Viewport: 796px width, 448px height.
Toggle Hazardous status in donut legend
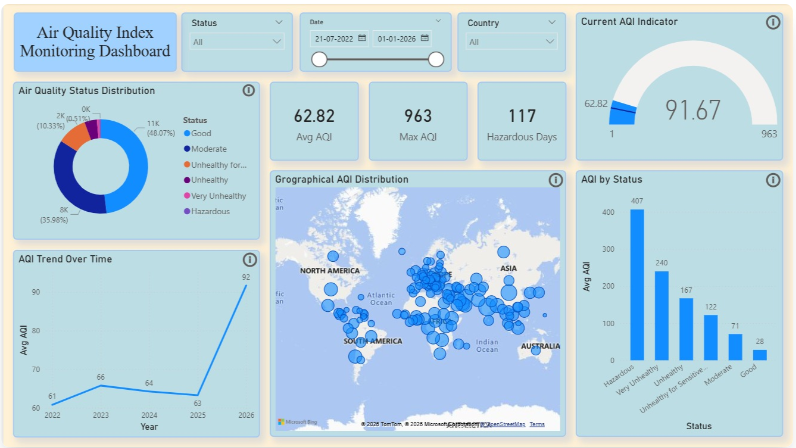coord(211,211)
